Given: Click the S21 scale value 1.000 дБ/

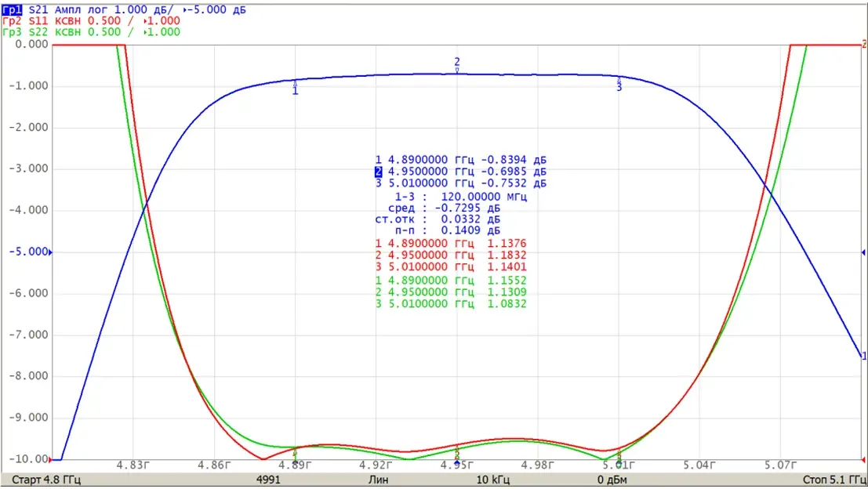Looking at the screenshot, I should [144, 9].
